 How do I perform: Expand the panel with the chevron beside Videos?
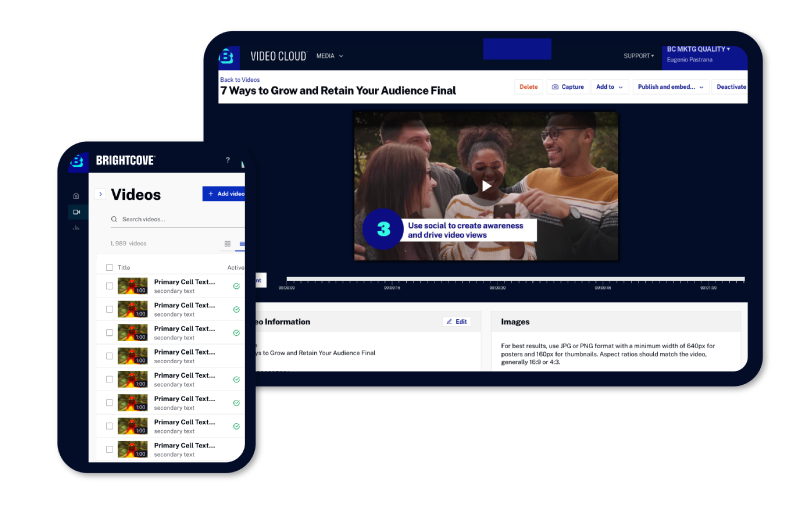[101, 194]
